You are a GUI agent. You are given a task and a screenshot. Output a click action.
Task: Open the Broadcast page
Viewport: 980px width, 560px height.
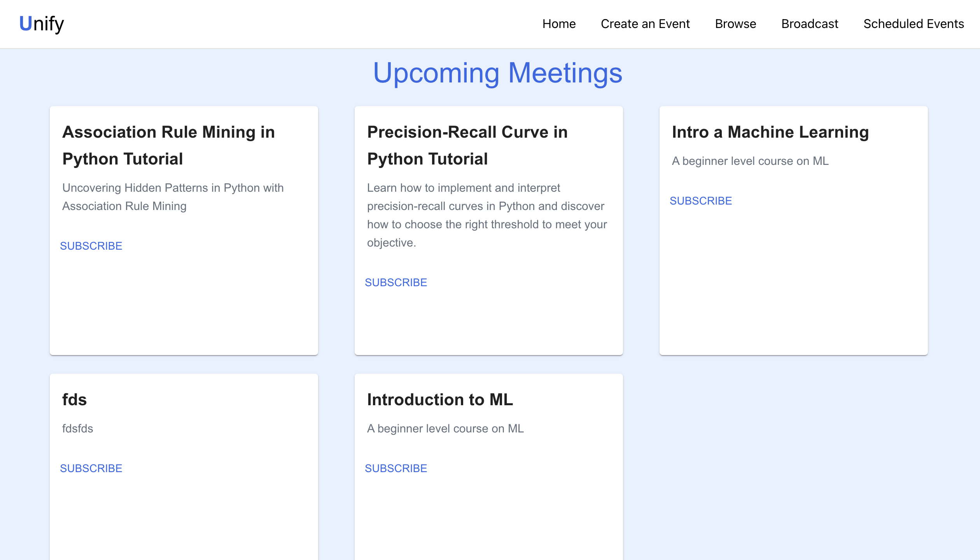[x=810, y=24]
